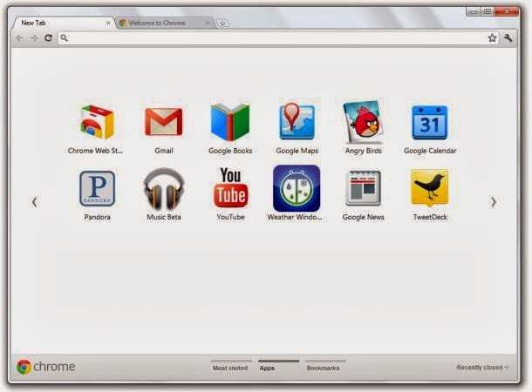Minimize the Chrome window
Screen dimensions: 532x392
point(474,12)
